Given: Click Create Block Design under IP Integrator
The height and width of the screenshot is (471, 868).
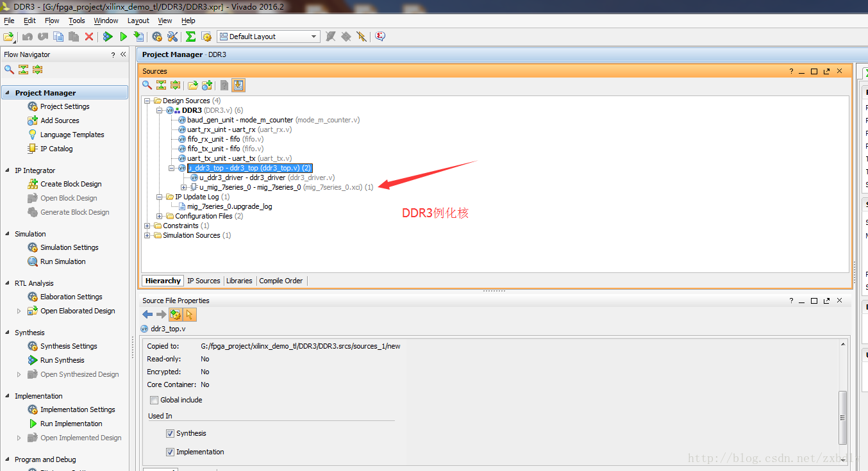Looking at the screenshot, I should (71, 184).
